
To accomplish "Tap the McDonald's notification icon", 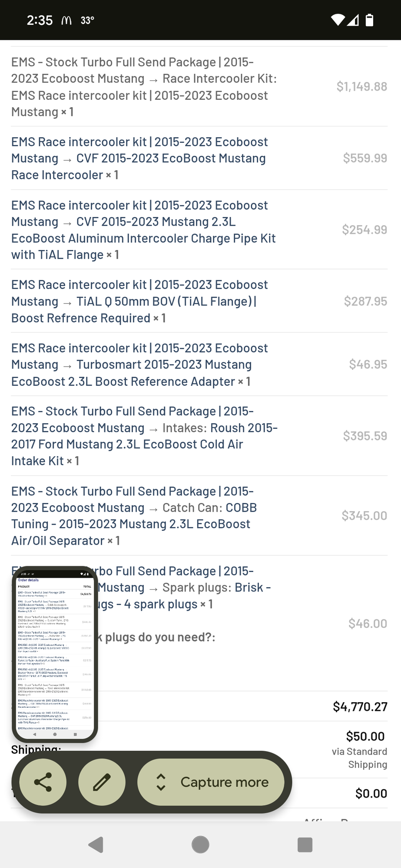I will (x=66, y=20).
